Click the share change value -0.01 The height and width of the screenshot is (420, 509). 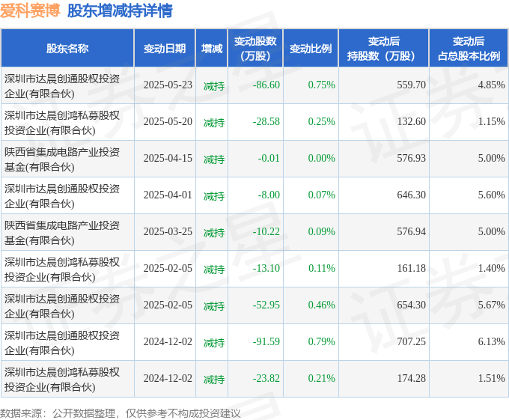[x=269, y=159]
